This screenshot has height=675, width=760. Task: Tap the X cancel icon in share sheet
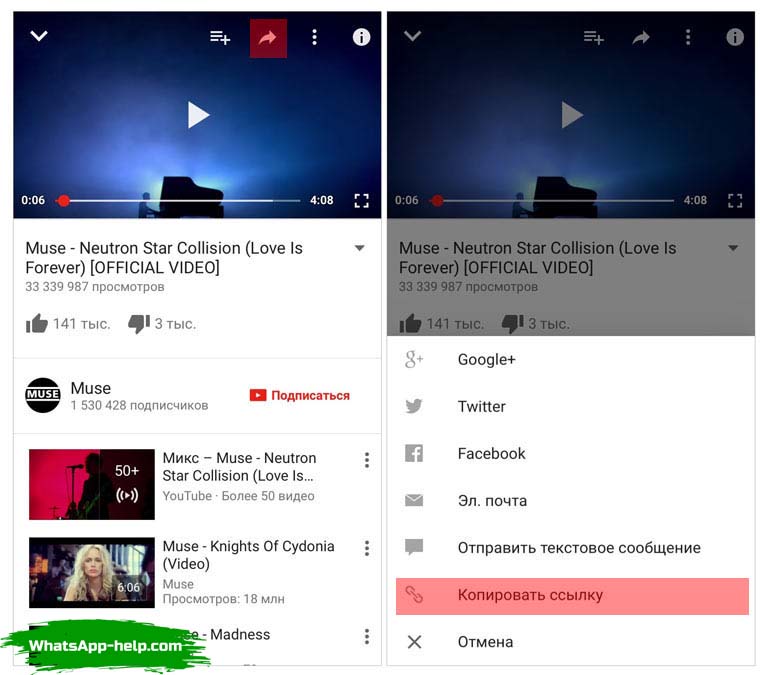click(414, 642)
